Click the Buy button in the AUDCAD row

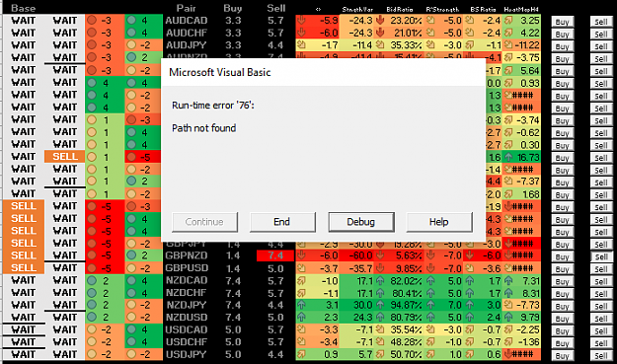[562, 22]
